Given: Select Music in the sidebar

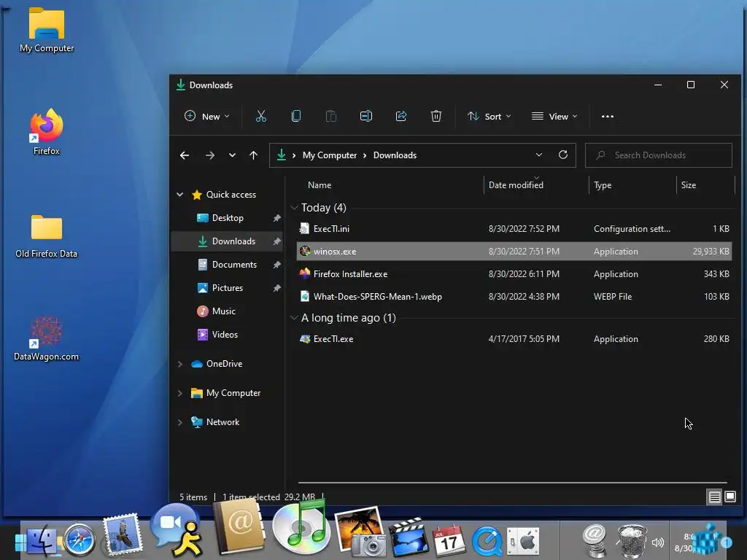Looking at the screenshot, I should [x=228, y=311].
